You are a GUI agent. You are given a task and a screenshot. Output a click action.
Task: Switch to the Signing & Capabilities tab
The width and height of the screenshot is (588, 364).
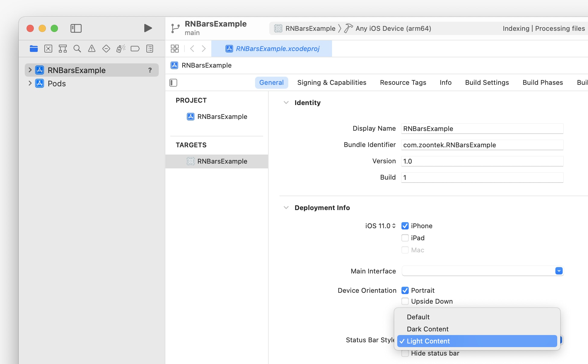331,82
